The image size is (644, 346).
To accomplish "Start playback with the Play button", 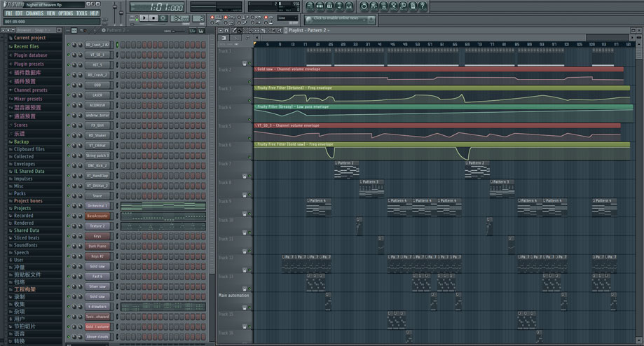I will (144, 18).
